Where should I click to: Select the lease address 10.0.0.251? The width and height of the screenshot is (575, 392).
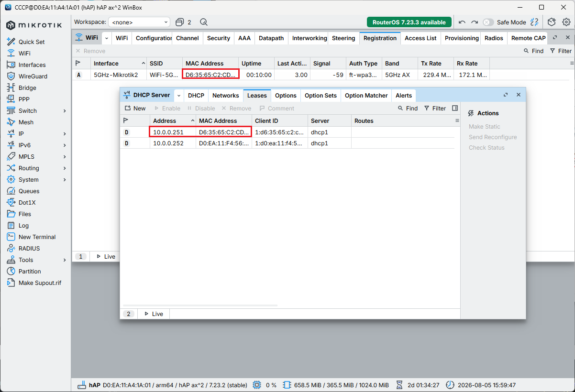(x=167, y=132)
